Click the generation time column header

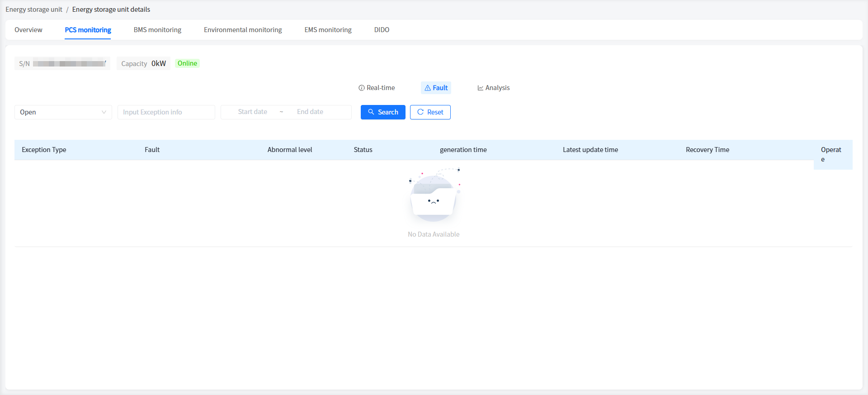tap(463, 150)
